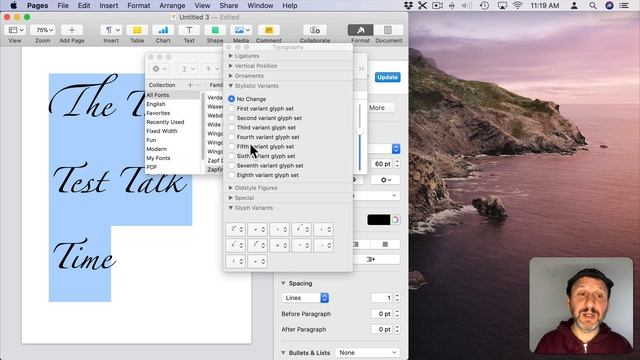Click the AirPlay display icon
This screenshot has width=640, height=360.
click(502, 6)
